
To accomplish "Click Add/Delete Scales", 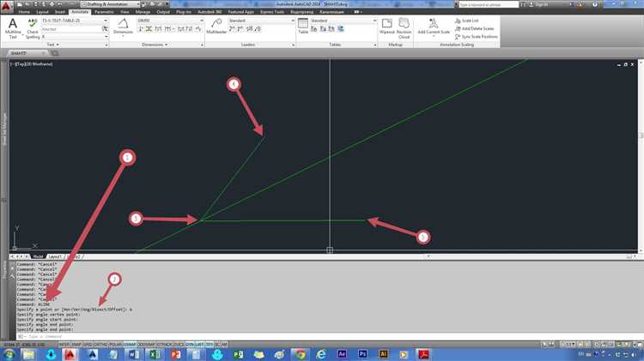I will [x=474, y=28].
